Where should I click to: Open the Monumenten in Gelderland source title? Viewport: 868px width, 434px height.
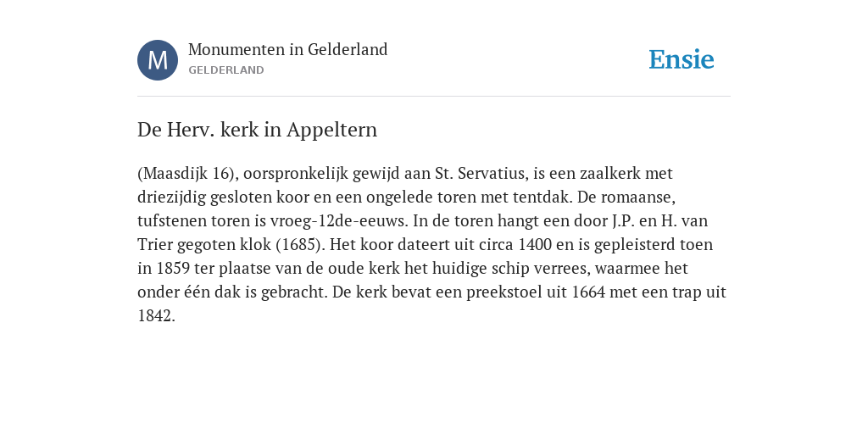(x=288, y=50)
